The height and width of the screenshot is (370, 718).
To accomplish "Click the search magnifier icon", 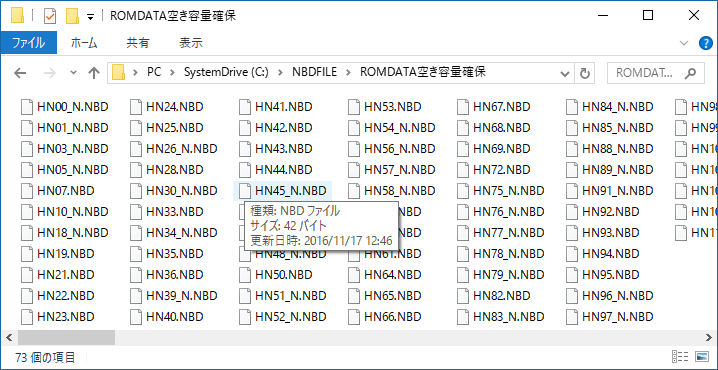I will point(691,73).
